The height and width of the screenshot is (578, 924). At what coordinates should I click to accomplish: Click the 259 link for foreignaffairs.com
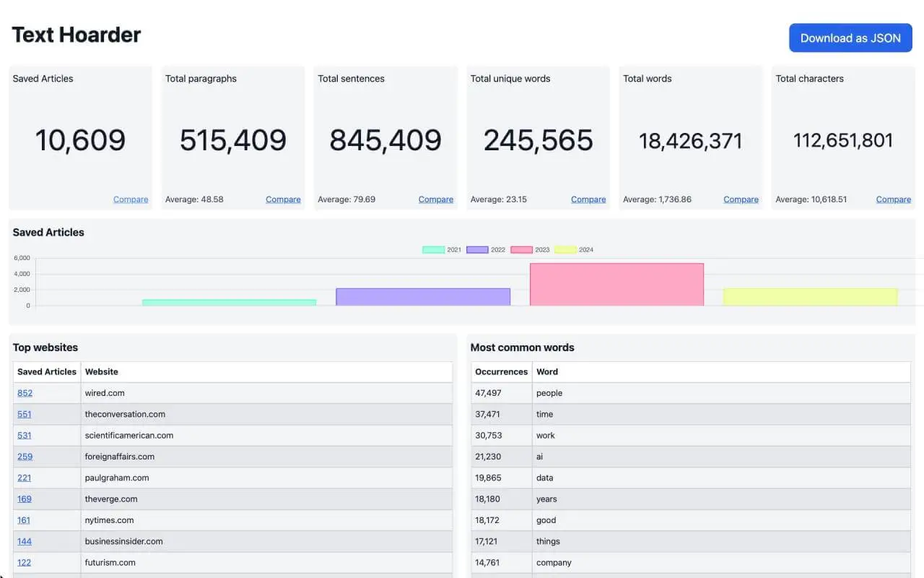[x=25, y=457]
